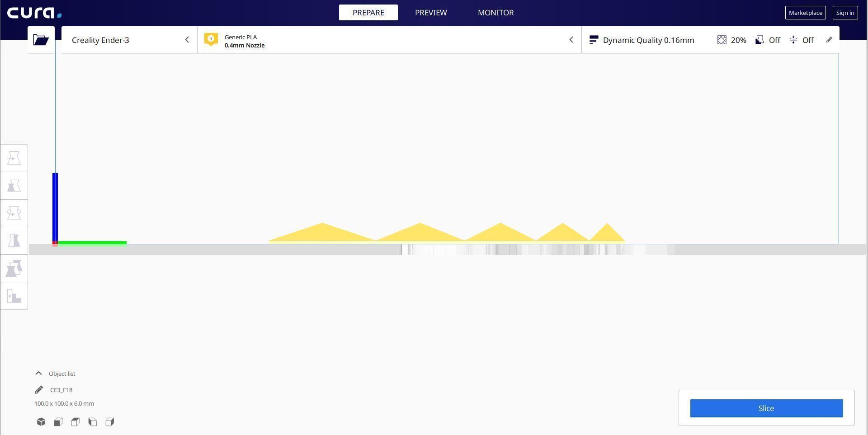Image resolution: width=868 pixels, height=435 pixels.
Task: Select the Mirror tool in left toolbar
Action: (x=14, y=241)
